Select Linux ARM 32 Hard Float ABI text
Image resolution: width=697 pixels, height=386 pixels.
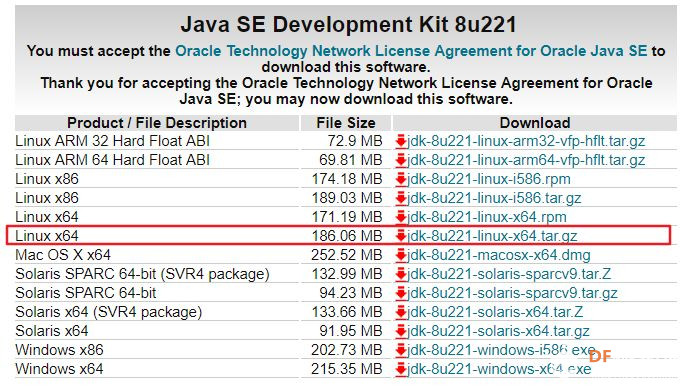point(112,141)
